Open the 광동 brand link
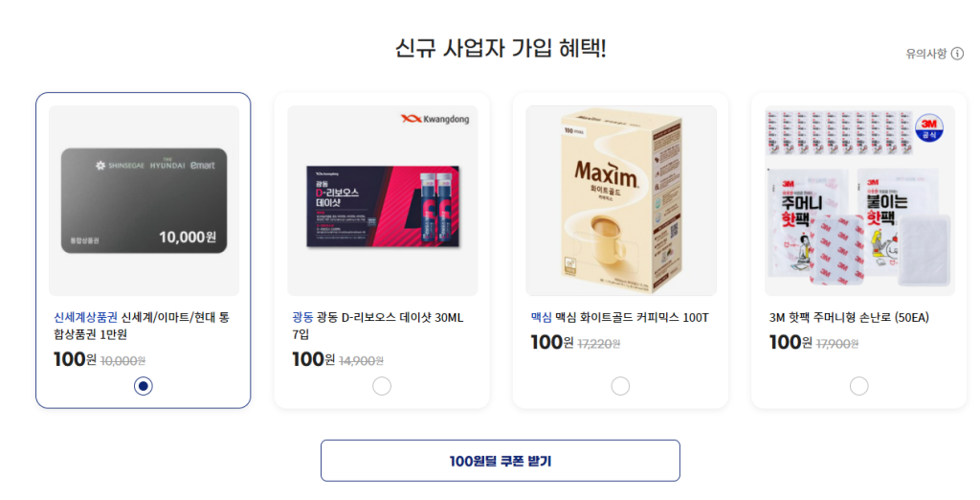Viewport: 980px width, 500px height. coord(302,317)
